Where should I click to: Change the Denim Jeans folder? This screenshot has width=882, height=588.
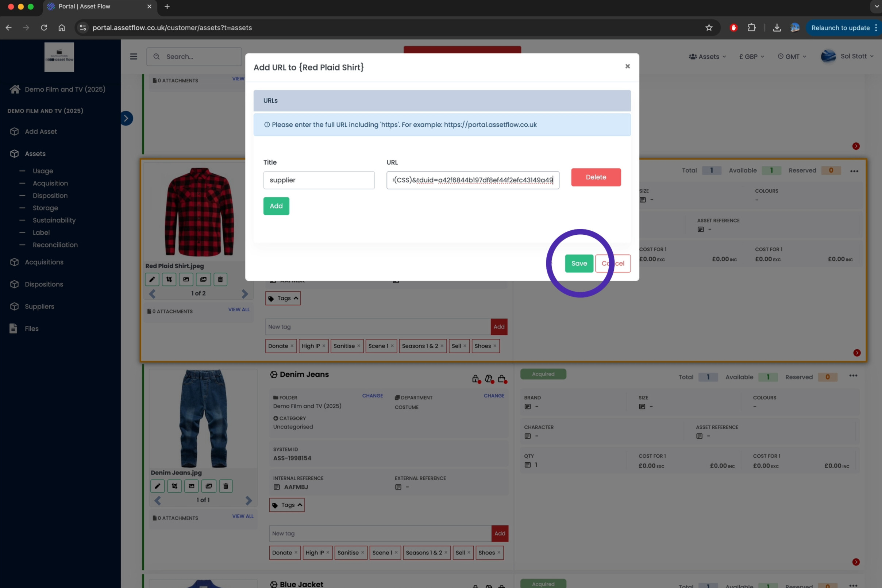(372, 396)
